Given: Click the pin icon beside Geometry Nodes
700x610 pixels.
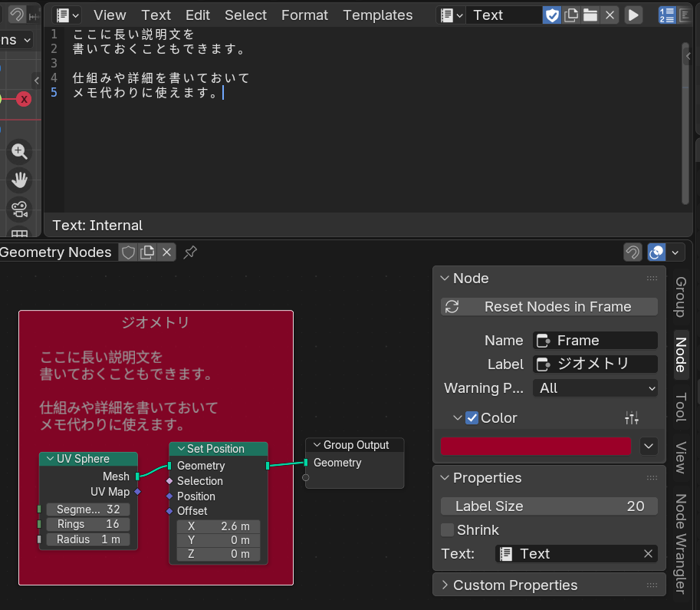Looking at the screenshot, I should pos(190,252).
